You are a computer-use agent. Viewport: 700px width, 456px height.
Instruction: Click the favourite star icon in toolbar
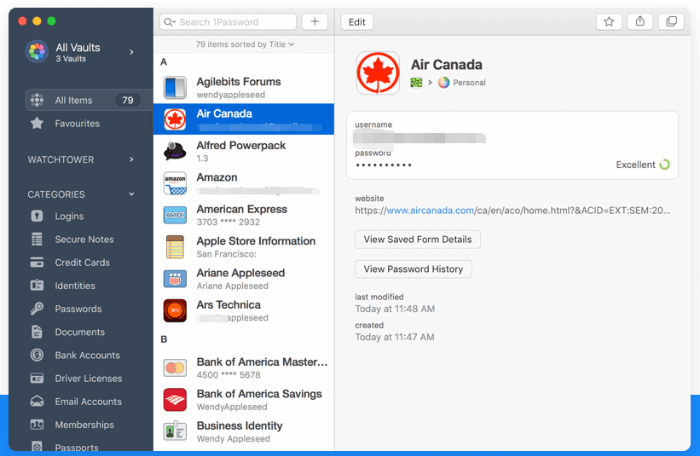(608, 21)
